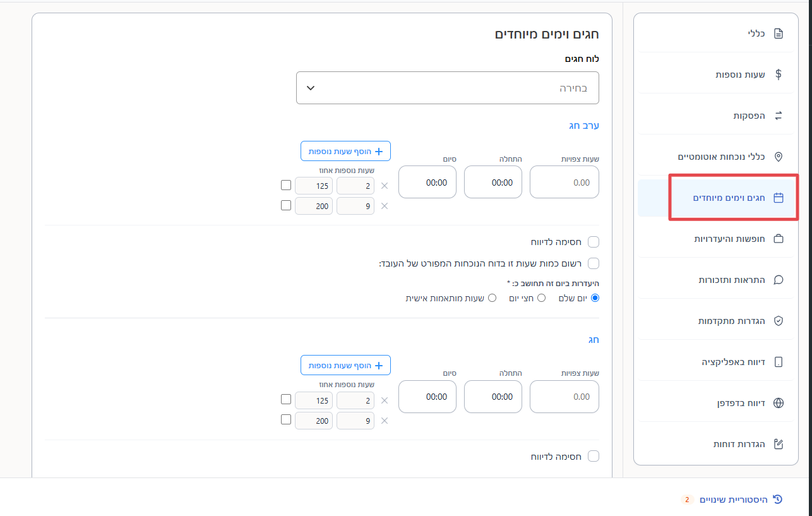Enable חסימה לדיווח in the ערב חג section

pyautogui.click(x=594, y=242)
